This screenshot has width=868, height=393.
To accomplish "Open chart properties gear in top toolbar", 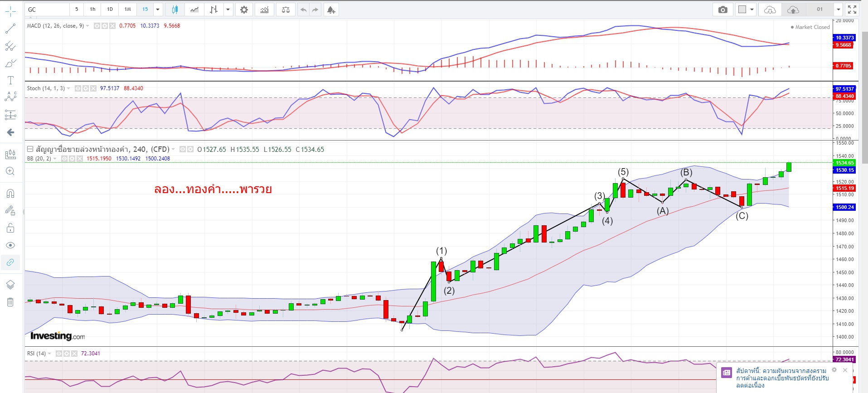I will tap(244, 10).
